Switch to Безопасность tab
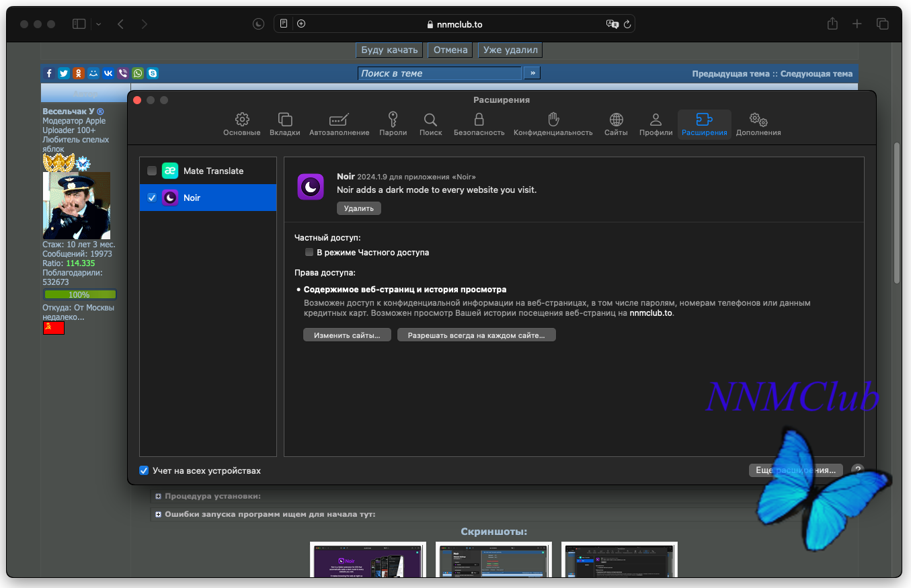Viewport: 911px width, 588px height. click(479, 124)
